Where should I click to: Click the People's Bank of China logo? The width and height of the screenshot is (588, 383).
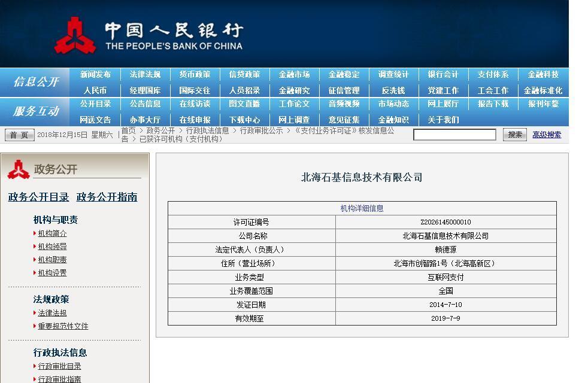point(149,35)
